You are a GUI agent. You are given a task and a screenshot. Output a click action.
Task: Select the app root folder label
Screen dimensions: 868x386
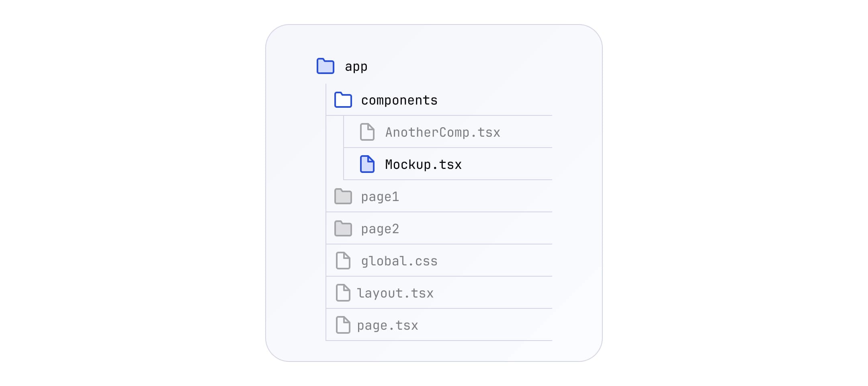point(356,66)
